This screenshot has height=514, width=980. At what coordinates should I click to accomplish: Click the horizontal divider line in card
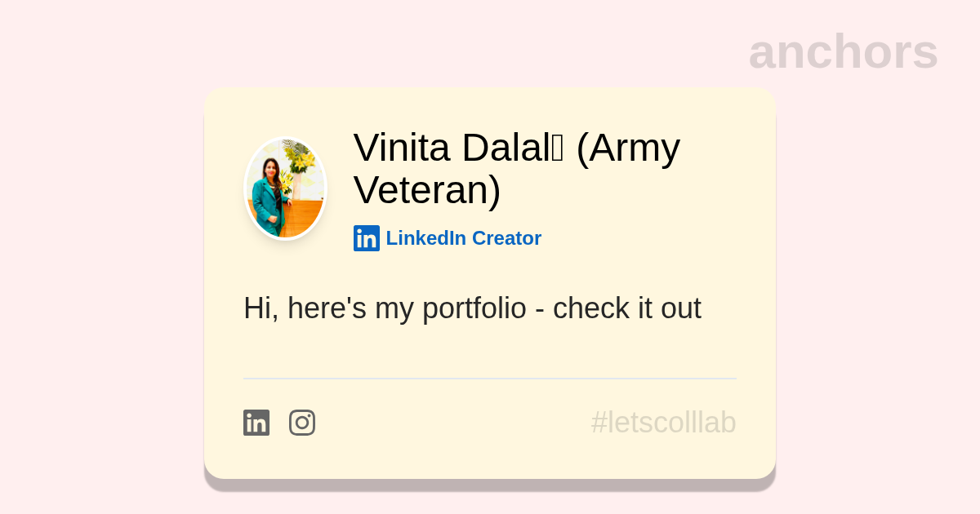pyautogui.click(x=490, y=379)
